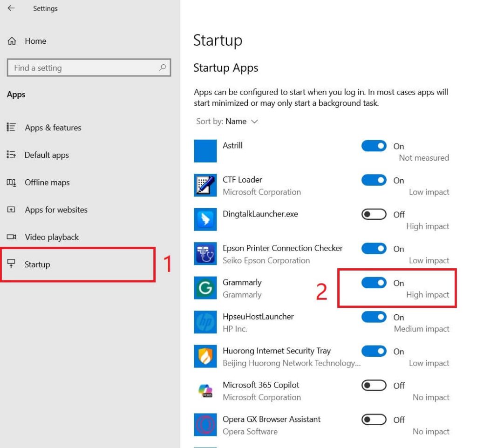Click the search magnifier icon
The height and width of the screenshot is (448, 477).
coord(163,68)
